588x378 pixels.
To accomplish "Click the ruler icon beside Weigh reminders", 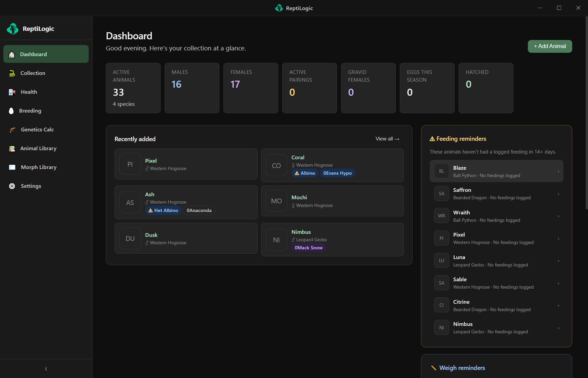I will (433, 368).
